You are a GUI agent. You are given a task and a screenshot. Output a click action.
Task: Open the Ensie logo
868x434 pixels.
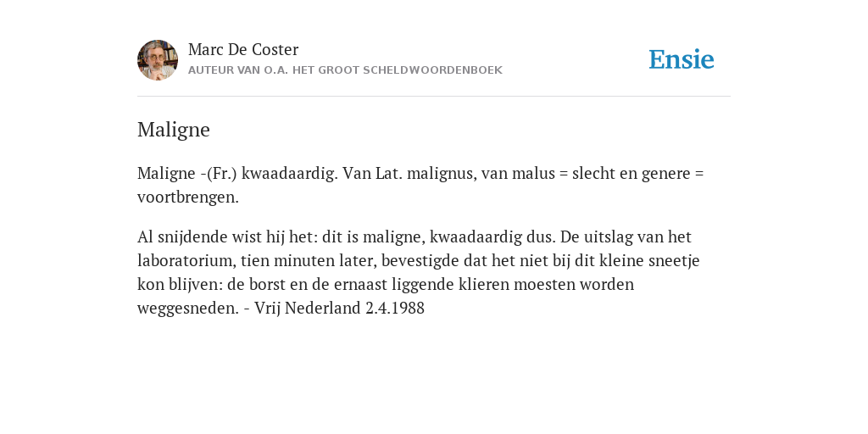click(681, 59)
